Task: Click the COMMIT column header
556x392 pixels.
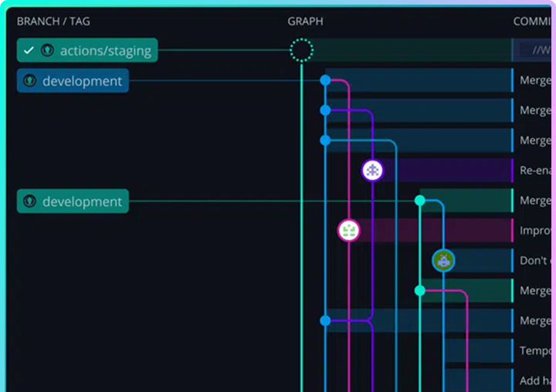Action: pos(533,22)
